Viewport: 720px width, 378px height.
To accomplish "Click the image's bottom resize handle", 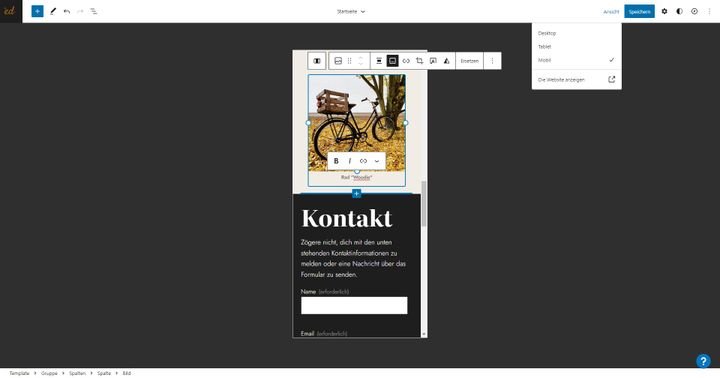I will tap(357, 171).
